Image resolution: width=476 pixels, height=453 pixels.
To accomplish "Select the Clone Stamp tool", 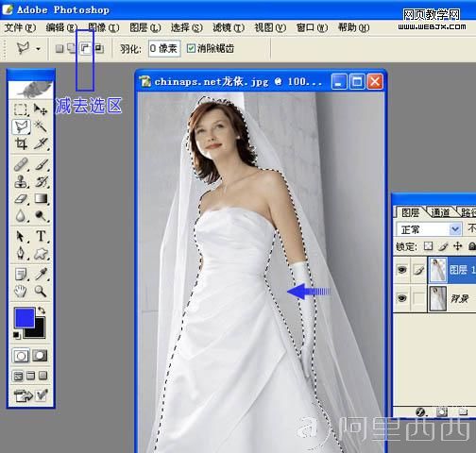I will tap(21, 181).
